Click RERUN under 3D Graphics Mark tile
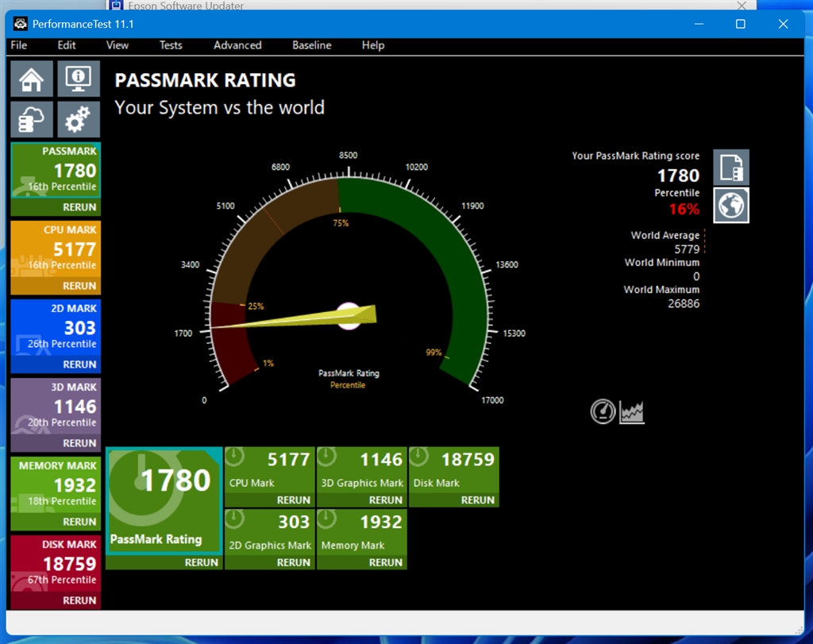Viewport: 813px width, 644px height. pos(386,499)
